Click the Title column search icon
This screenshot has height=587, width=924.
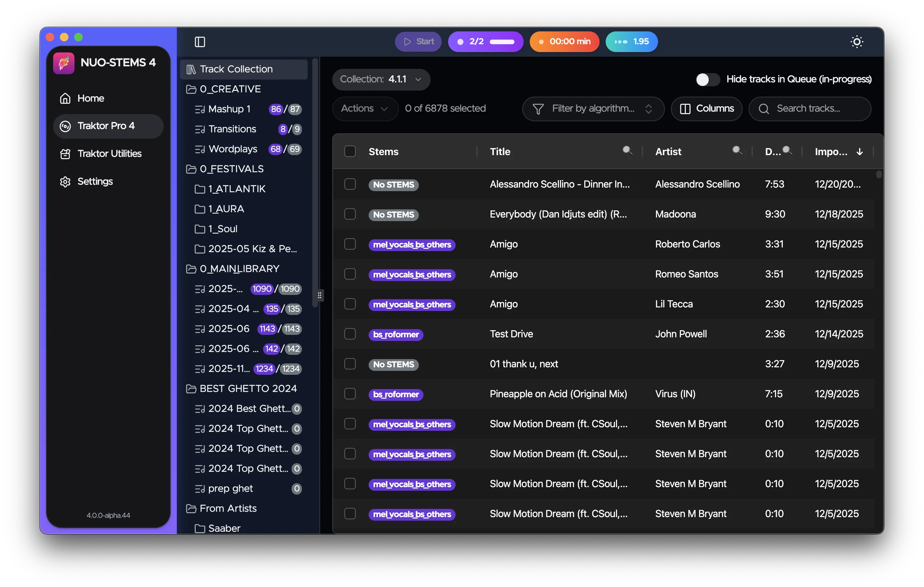627,150
